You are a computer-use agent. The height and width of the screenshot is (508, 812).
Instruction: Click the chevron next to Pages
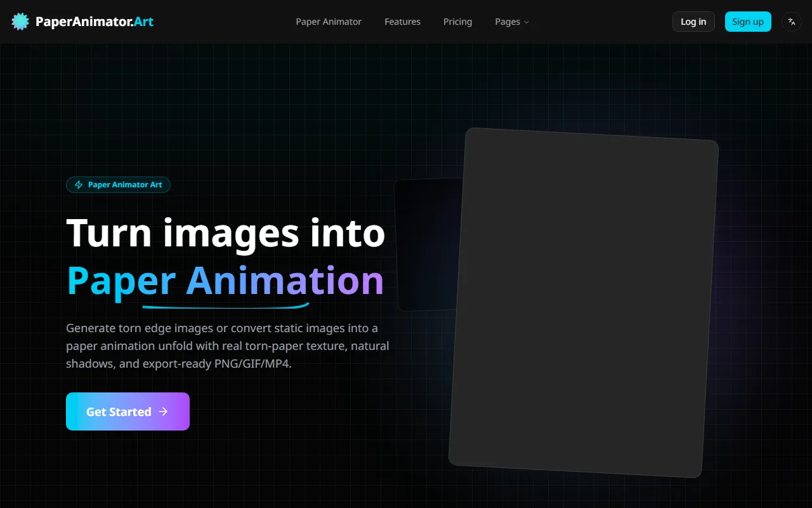coord(527,22)
